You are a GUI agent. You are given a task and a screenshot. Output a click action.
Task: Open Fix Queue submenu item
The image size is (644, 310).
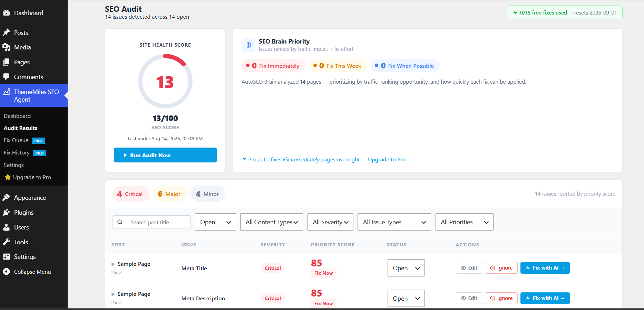(16, 140)
